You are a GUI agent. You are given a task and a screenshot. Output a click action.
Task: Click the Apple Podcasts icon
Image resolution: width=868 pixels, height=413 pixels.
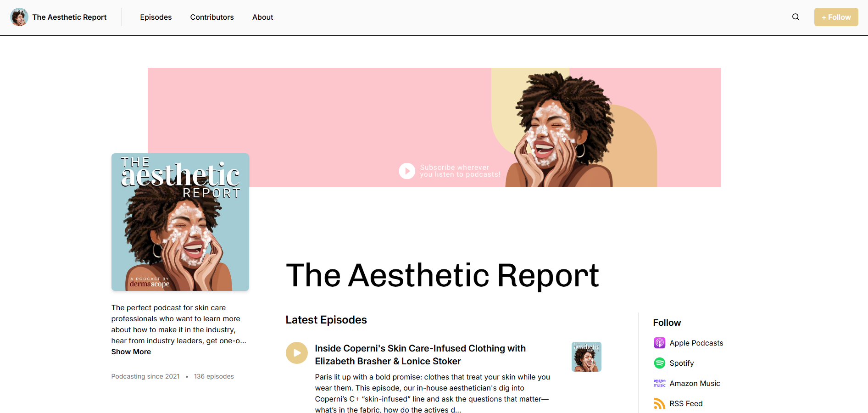click(659, 343)
